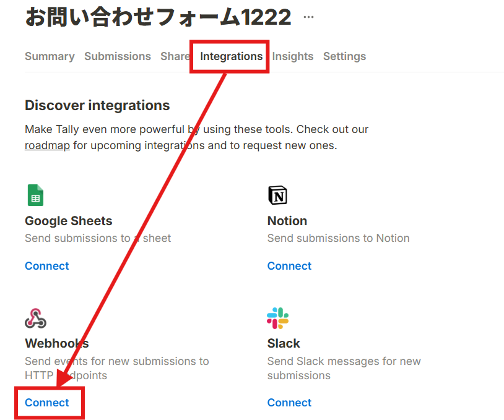Click the form title お問い合わせフォーム1222
Image resolution: width=504 pixels, height=420 pixels.
click(159, 17)
